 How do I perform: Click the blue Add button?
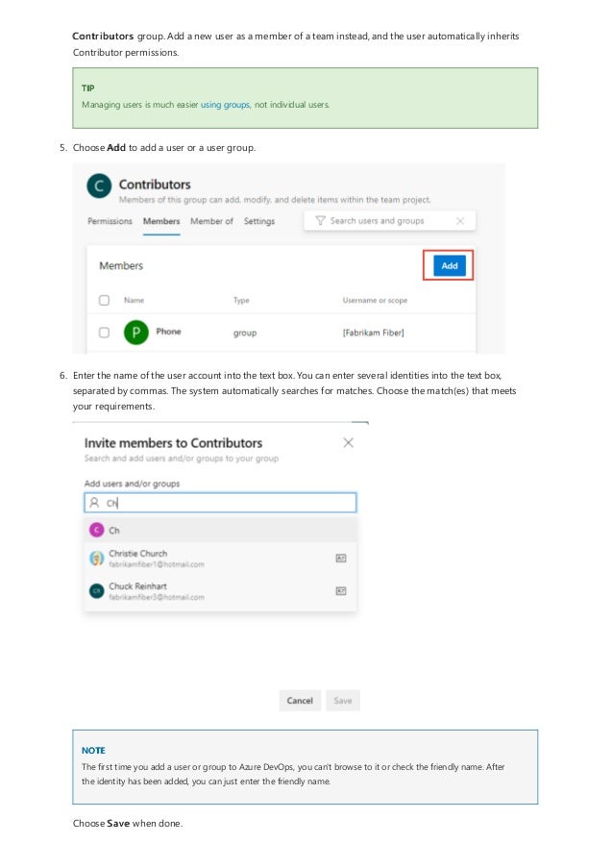click(450, 265)
